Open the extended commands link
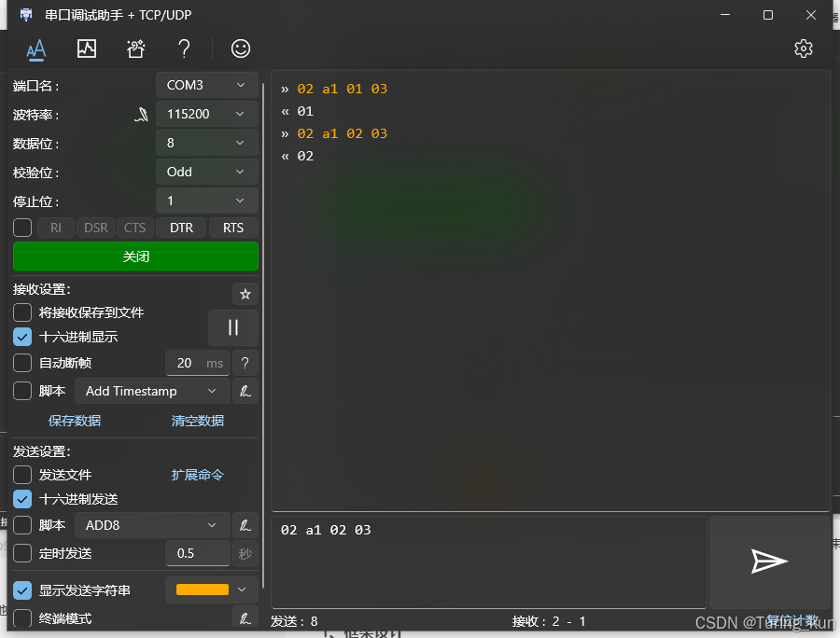 click(x=197, y=475)
